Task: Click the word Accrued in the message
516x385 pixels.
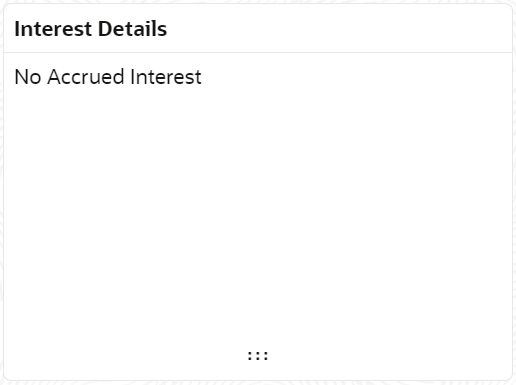Action: 86,77
